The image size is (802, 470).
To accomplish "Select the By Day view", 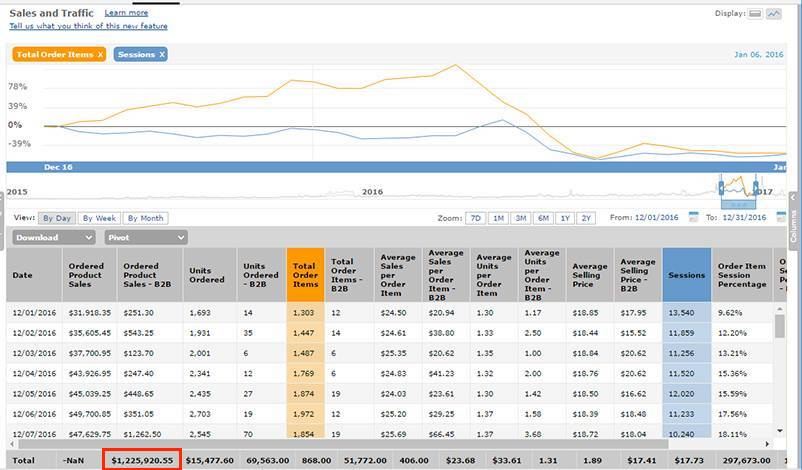I will [56, 218].
